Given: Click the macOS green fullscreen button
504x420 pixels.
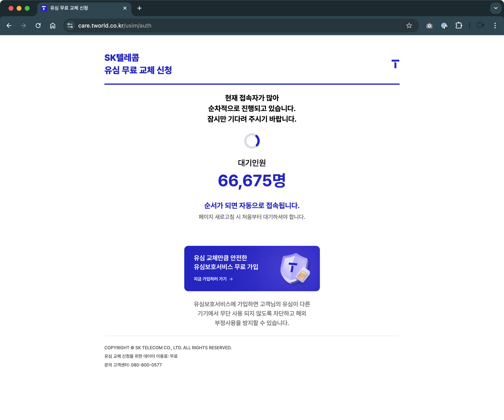Looking at the screenshot, I should [x=27, y=8].
